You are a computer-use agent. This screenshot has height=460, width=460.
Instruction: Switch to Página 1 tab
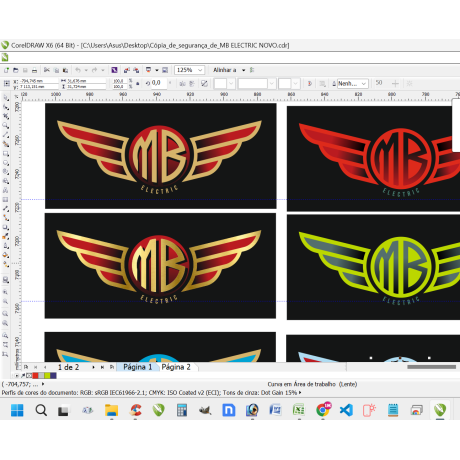138,367
